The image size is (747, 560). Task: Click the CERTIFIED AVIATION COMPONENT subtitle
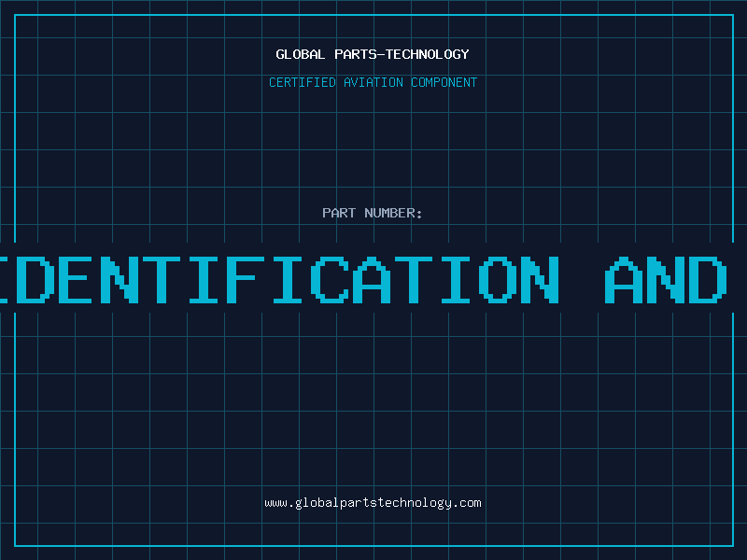[373, 82]
